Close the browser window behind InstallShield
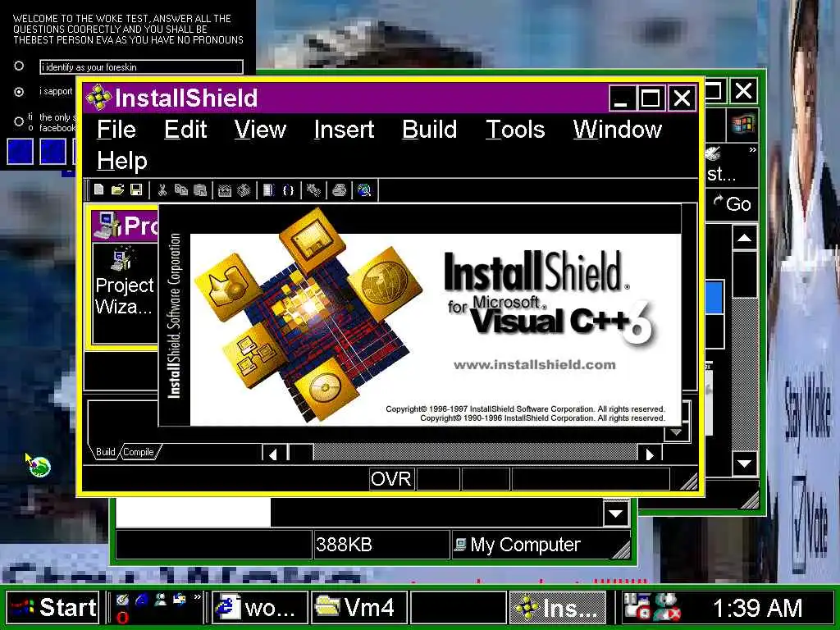The height and width of the screenshot is (630, 840). (x=744, y=90)
